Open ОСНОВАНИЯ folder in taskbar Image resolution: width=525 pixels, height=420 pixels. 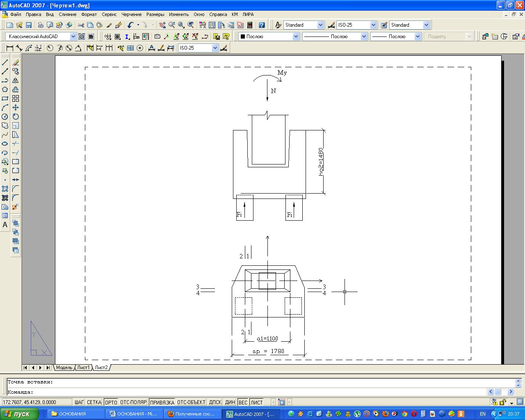click(x=77, y=414)
